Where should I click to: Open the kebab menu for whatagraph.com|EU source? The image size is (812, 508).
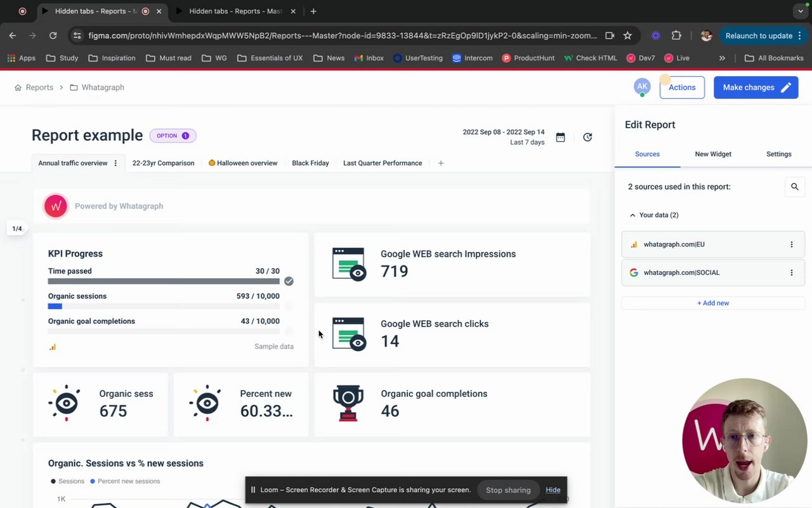click(x=791, y=244)
